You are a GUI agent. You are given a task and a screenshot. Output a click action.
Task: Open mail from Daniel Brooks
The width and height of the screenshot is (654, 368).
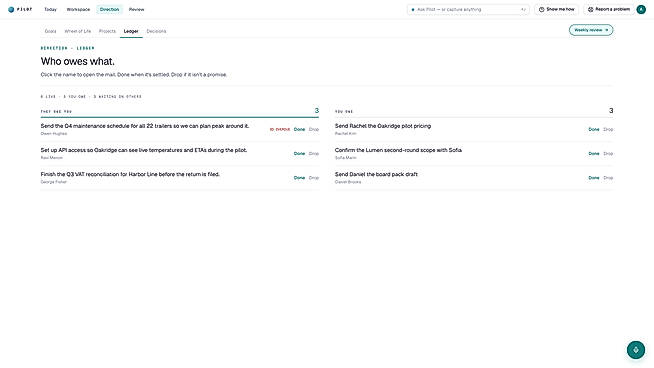coord(348,182)
